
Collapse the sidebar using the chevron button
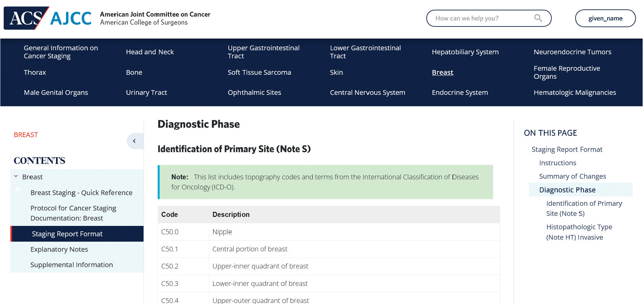(135, 141)
